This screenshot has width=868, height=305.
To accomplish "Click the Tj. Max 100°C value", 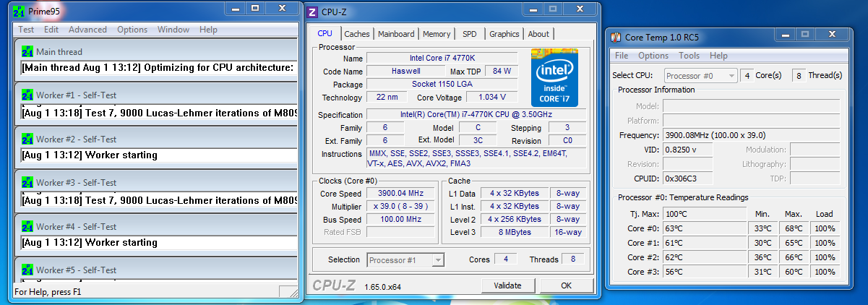I will click(705, 214).
